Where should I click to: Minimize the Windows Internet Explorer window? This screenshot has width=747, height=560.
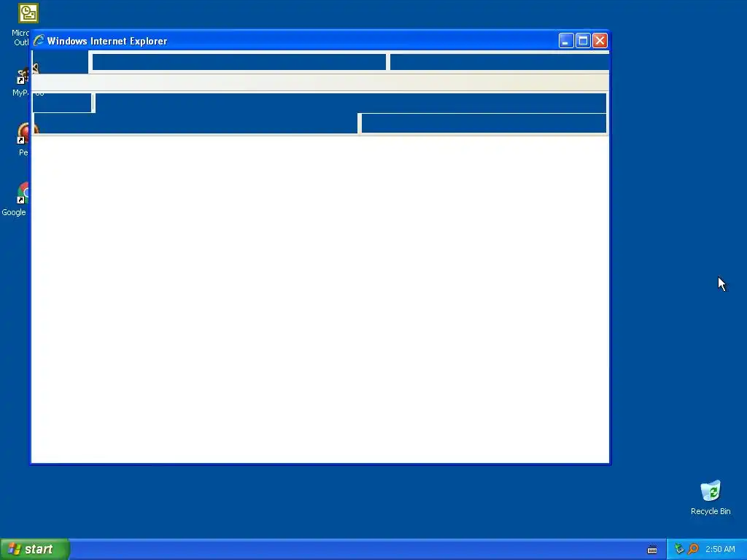click(566, 41)
